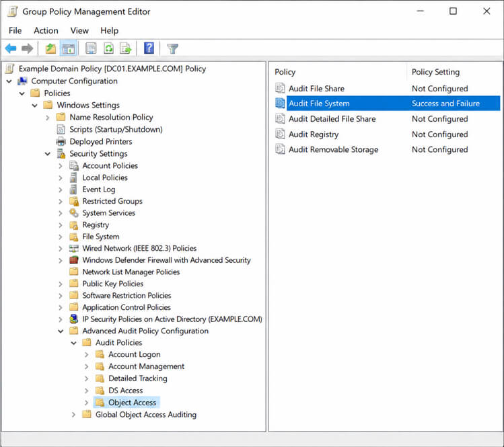Click Success and Failure setting value
The width and height of the screenshot is (504, 447).
(x=445, y=104)
